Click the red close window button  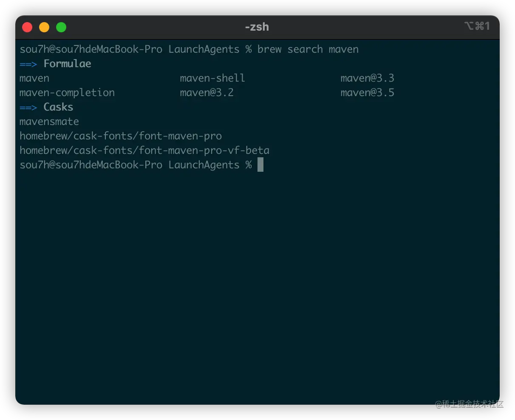coord(27,27)
